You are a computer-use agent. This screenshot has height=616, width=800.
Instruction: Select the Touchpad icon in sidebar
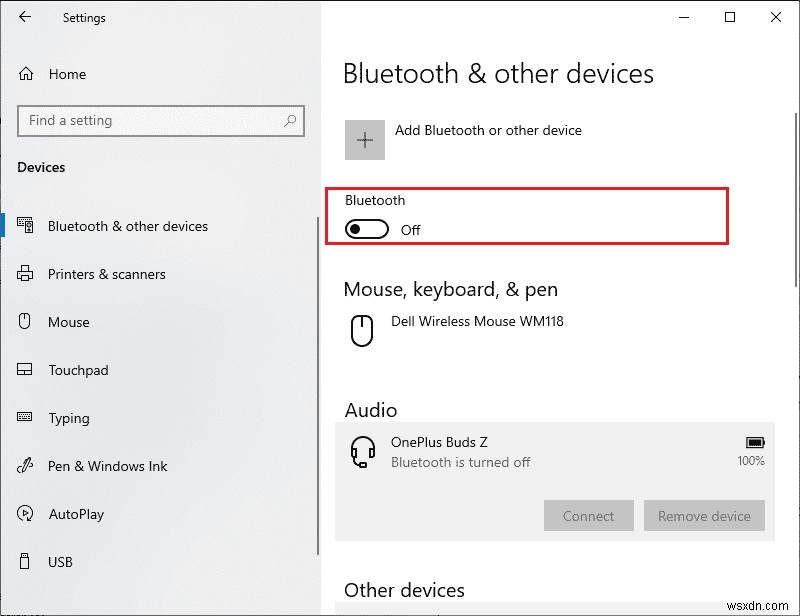pyautogui.click(x=25, y=370)
